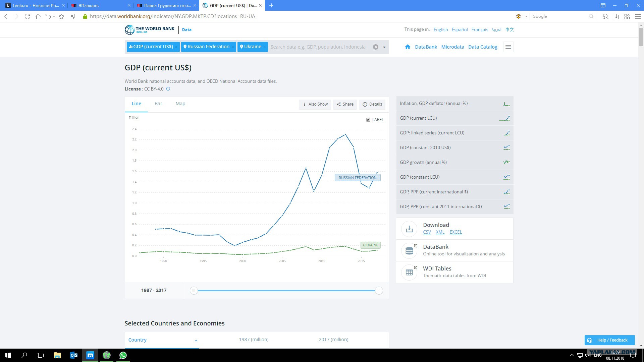Open the Also Show options
The height and width of the screenshot is (362, 644).
point(315,104)
